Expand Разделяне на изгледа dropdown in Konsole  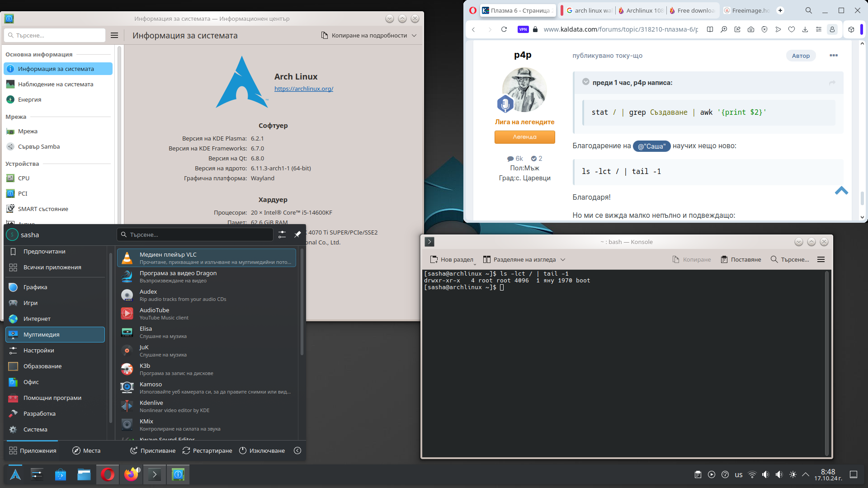(x=563, y=259)
